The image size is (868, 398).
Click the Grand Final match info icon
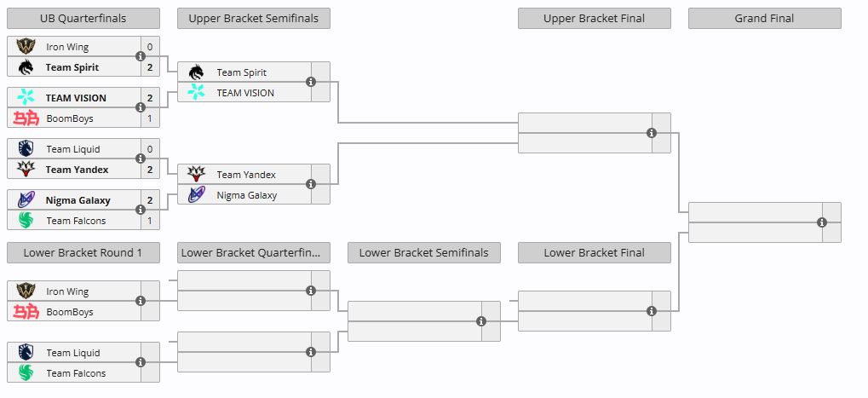(x=822, y=222)
